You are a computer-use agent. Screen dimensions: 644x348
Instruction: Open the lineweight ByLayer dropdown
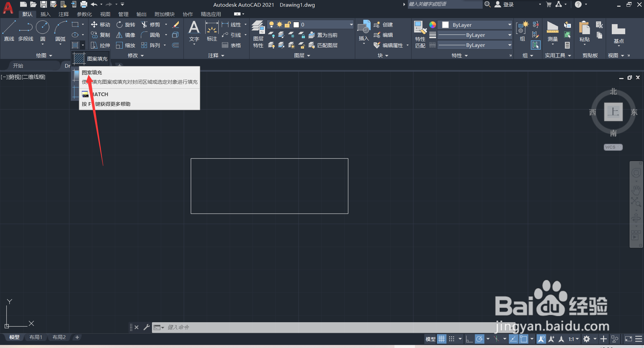coord(475,35)
